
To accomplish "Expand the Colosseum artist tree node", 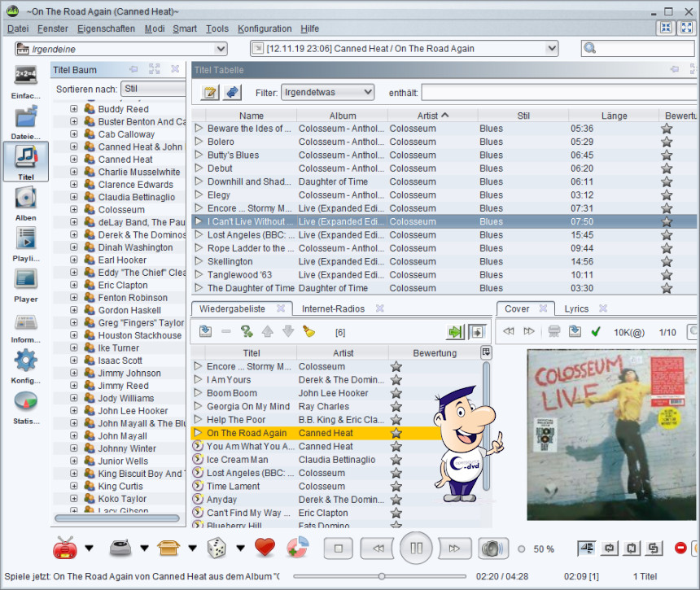I will pos(74,210).
